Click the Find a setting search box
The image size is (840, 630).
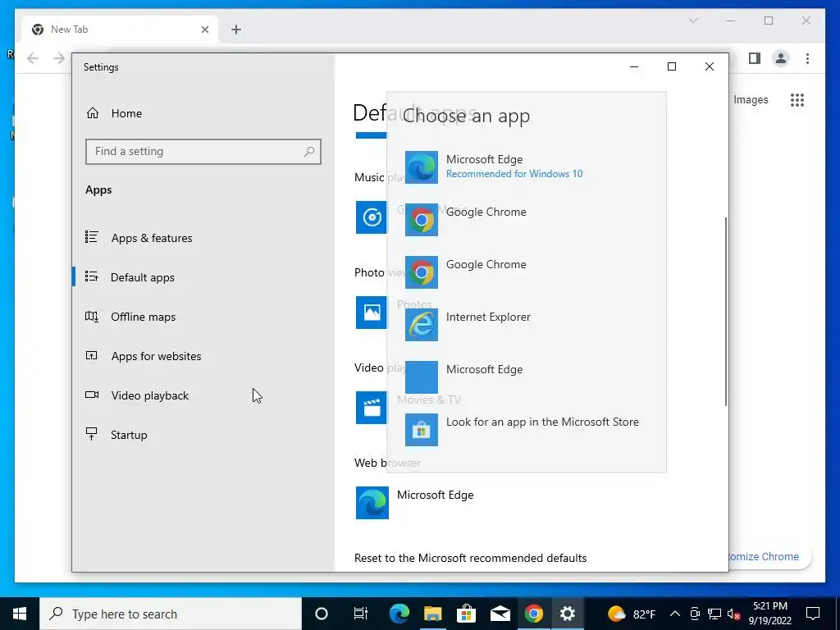(x=203, y=152)
